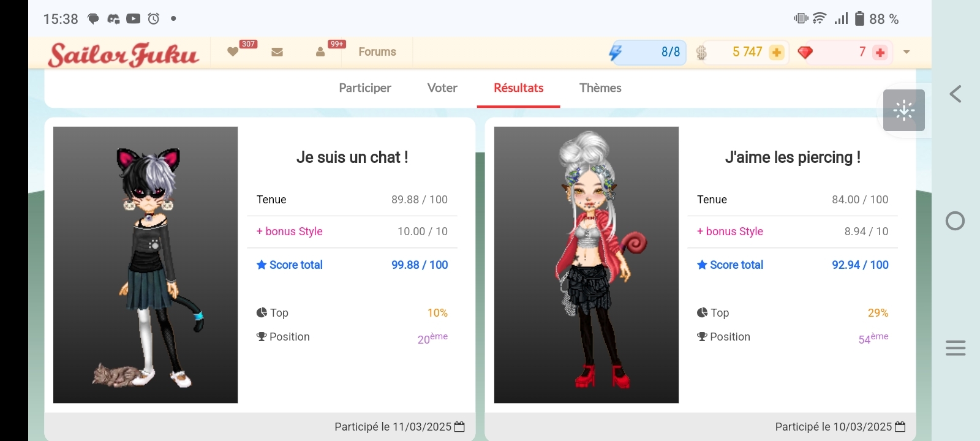Add coins with the yellow plus button

click(776, 53)
